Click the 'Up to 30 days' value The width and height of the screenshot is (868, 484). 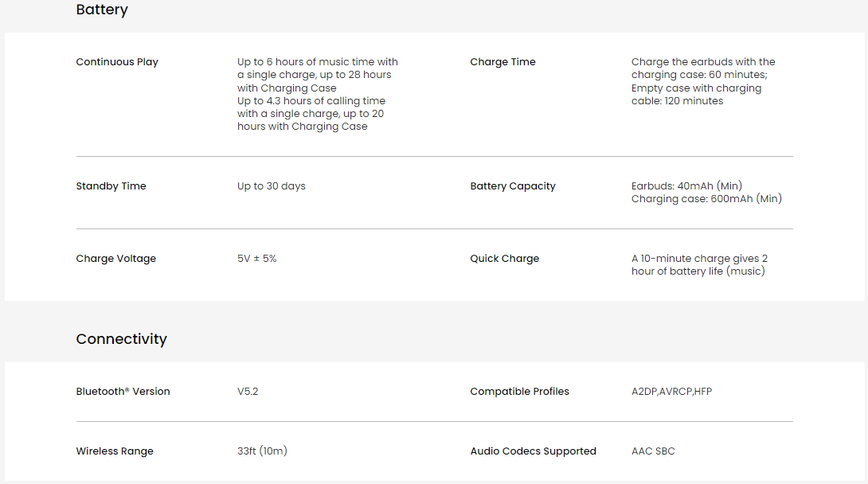[x=272, y=186]
